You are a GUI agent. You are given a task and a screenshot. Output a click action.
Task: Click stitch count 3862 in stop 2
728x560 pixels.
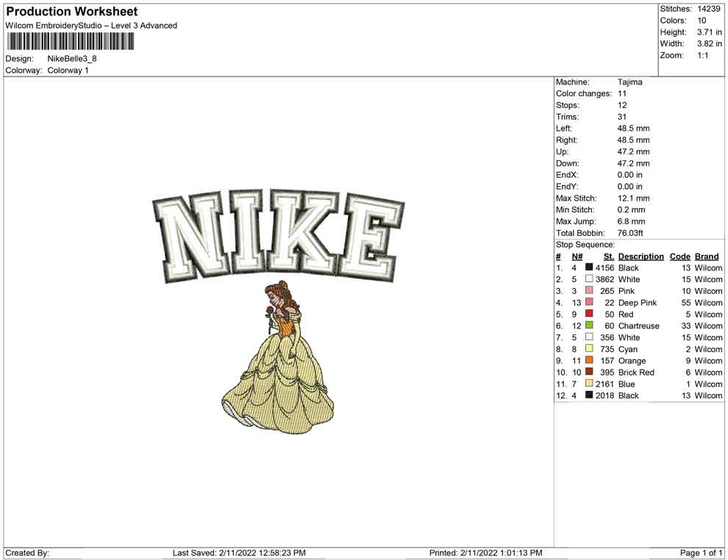(x=605, y=279)
